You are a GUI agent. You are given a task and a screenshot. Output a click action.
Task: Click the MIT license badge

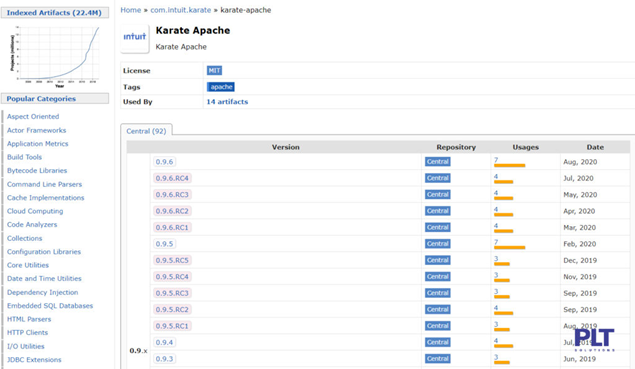tap(214, 70)
